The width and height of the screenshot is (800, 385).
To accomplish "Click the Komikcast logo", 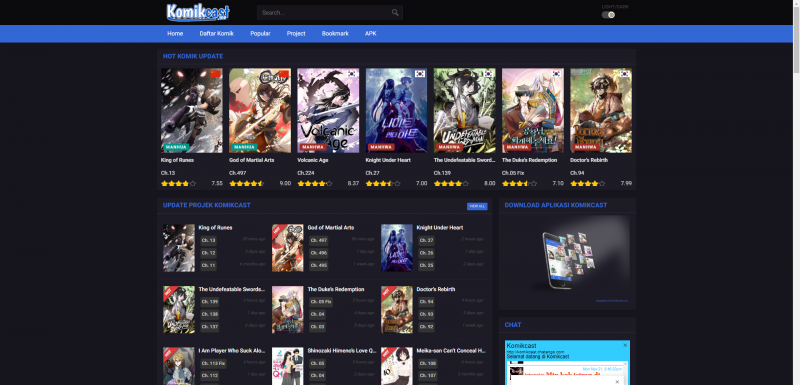I will pos(198,12).
